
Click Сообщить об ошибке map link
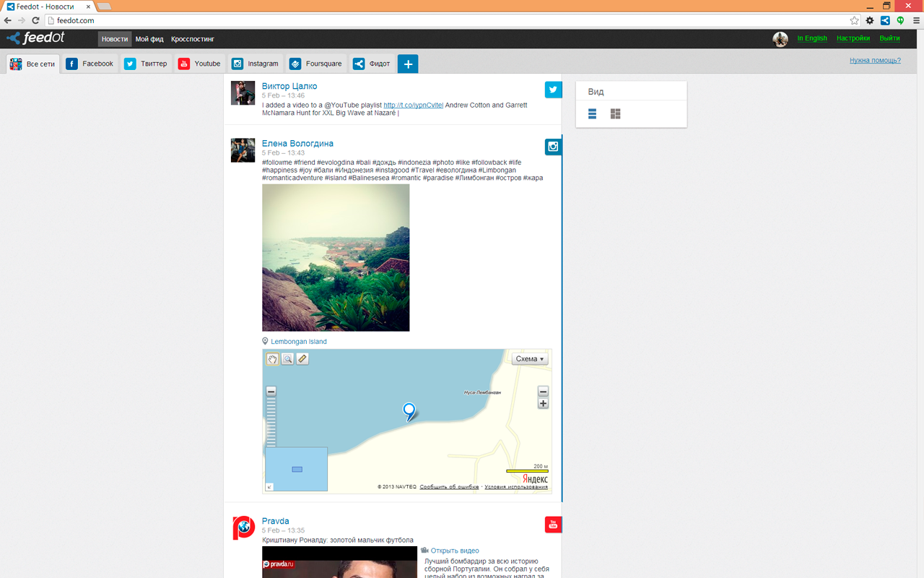(449, 487)
